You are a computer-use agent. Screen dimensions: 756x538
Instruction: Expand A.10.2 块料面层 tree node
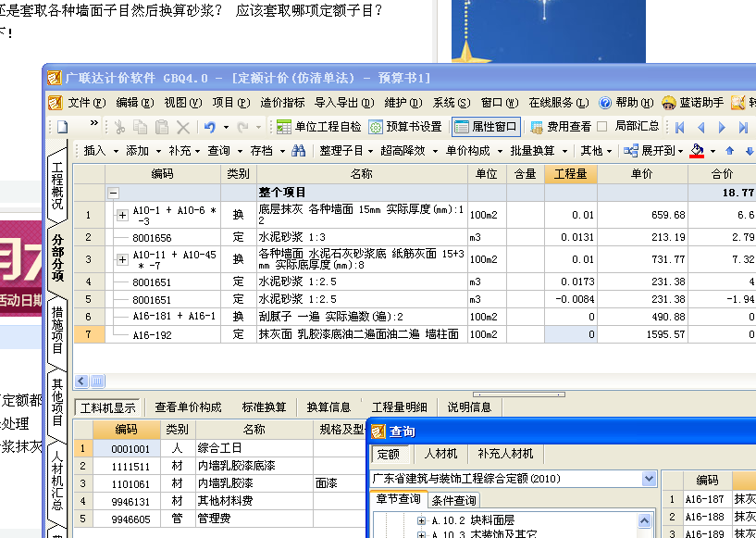422,520
